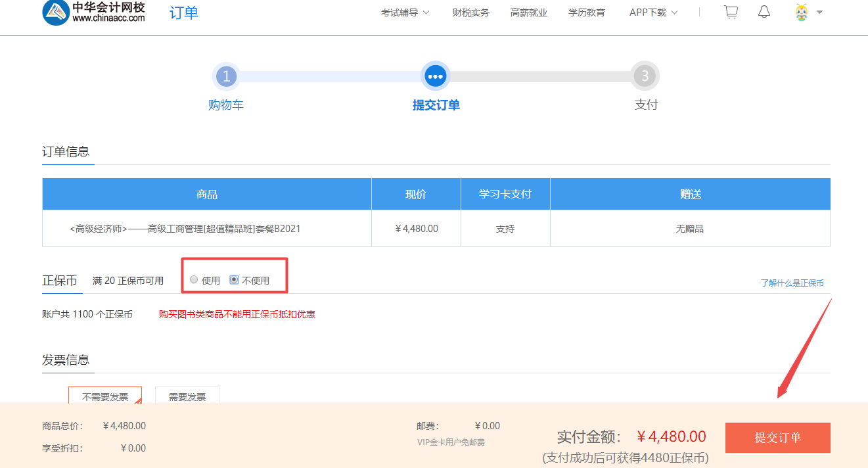Choose the 不需要发票 invoice option
Viewport: 868px width, 468px height.
tap(104, 396)
